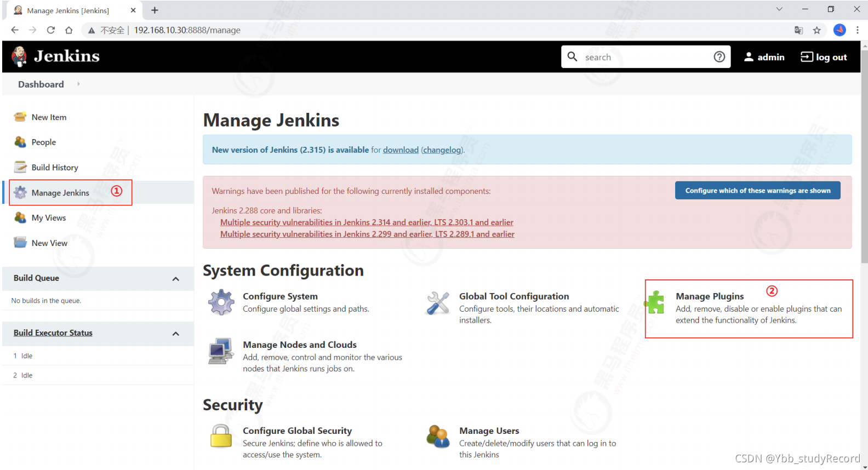
Task: Click Manage Users title
Action: (x=489, y=431)
